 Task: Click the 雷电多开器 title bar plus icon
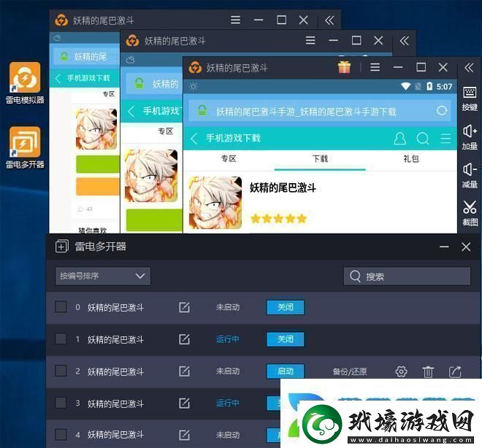coord(62,247)
